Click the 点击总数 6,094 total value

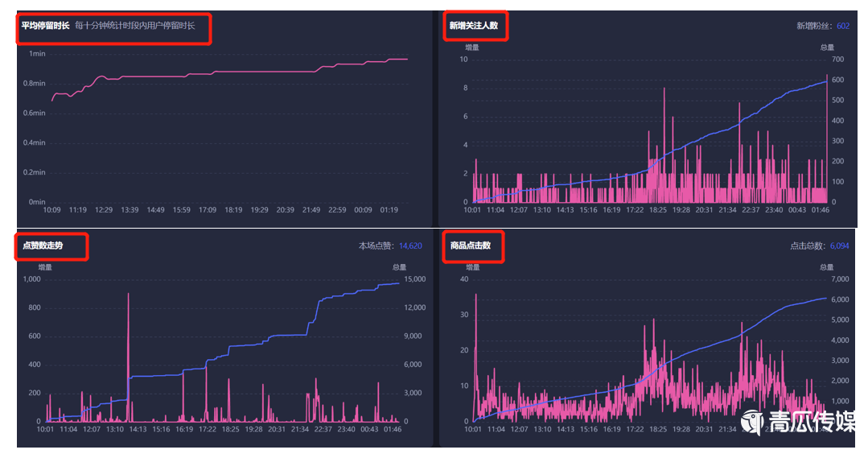tap(839, 246)
